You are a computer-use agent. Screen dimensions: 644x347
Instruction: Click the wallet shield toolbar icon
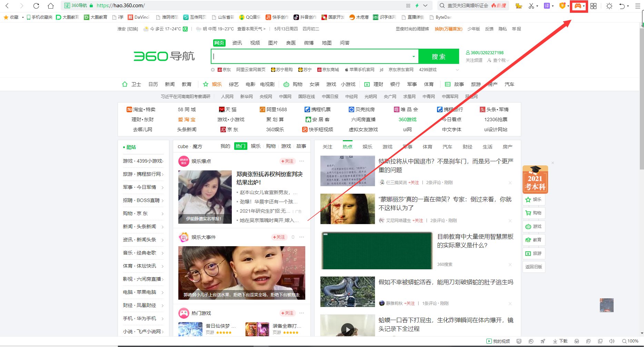tap(562, 6)
